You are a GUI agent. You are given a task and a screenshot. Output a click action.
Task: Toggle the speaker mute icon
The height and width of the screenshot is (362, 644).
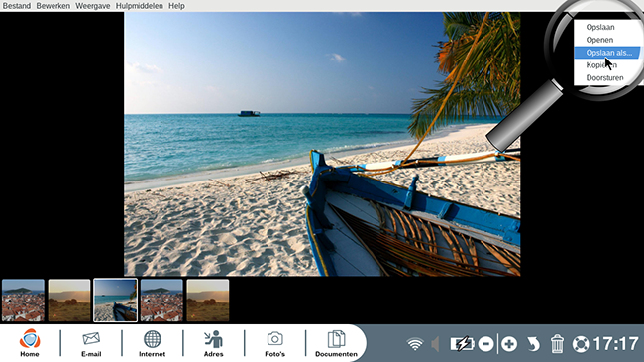pyautogui.click(x=435, y=344)
